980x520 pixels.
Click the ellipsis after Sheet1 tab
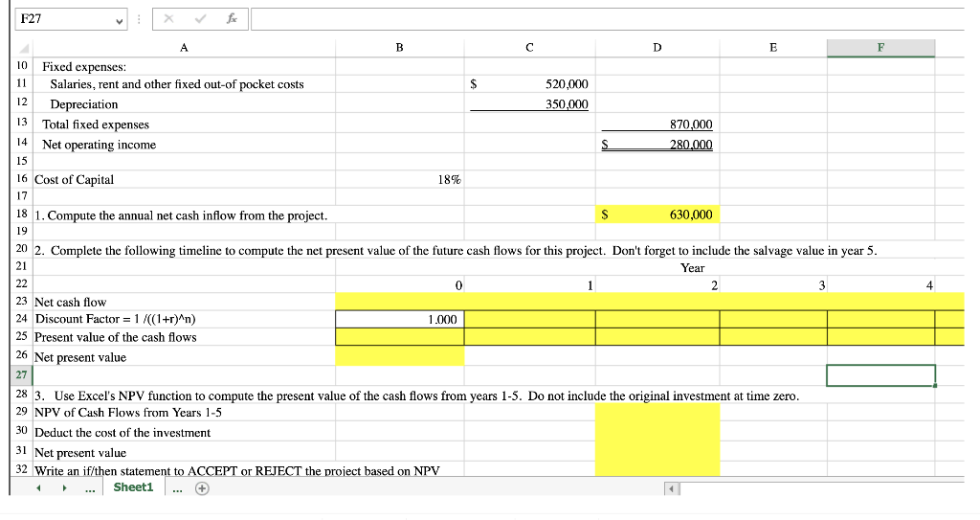click(x=177, y=488)
